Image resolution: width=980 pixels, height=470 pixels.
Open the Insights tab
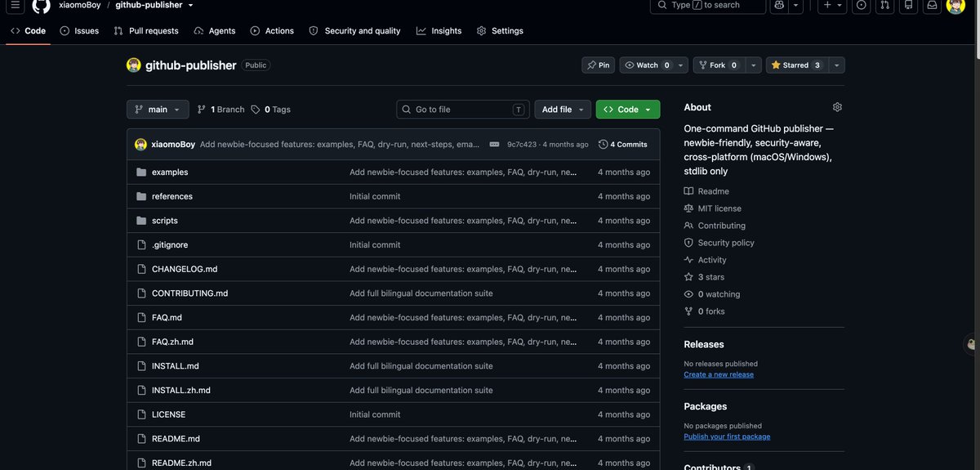[439, 31]
